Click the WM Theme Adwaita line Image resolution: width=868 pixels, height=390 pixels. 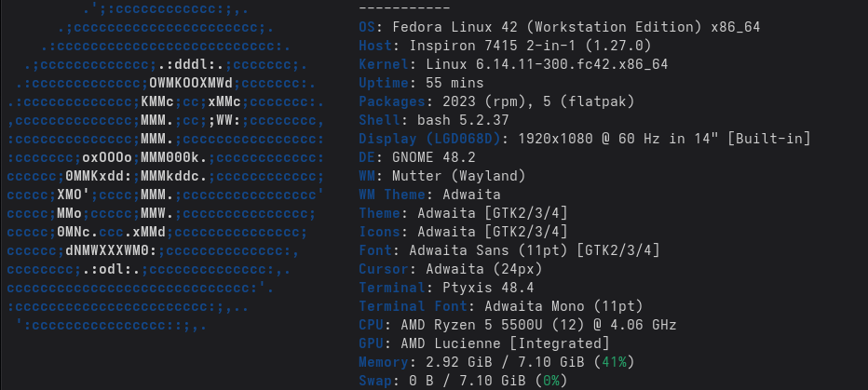click(429, 195)
